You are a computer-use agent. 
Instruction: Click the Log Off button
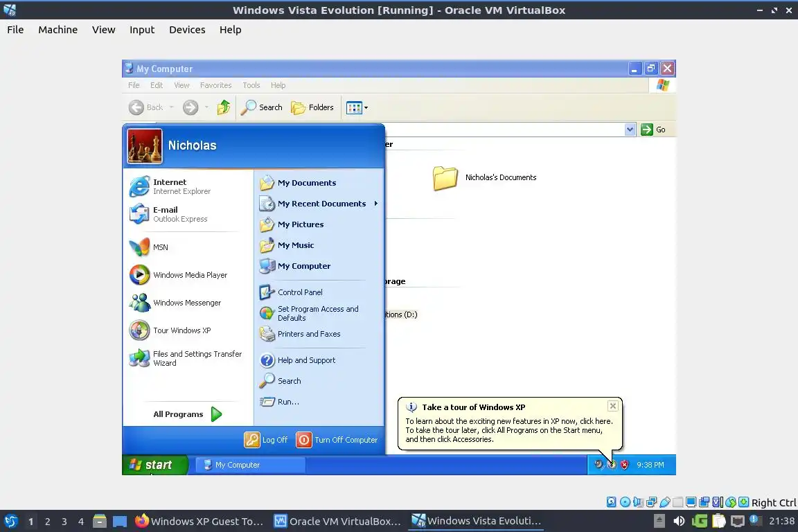pos(266,440)
